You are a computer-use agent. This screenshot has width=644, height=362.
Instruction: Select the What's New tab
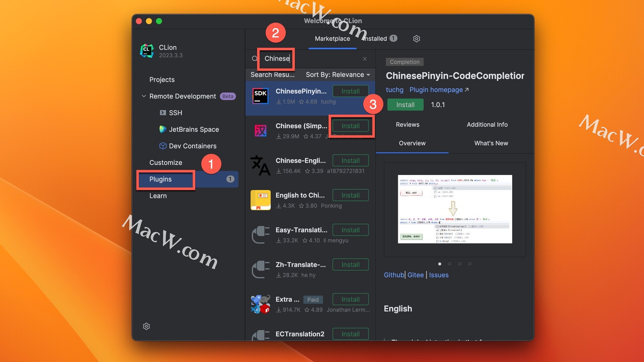(491, 143)
